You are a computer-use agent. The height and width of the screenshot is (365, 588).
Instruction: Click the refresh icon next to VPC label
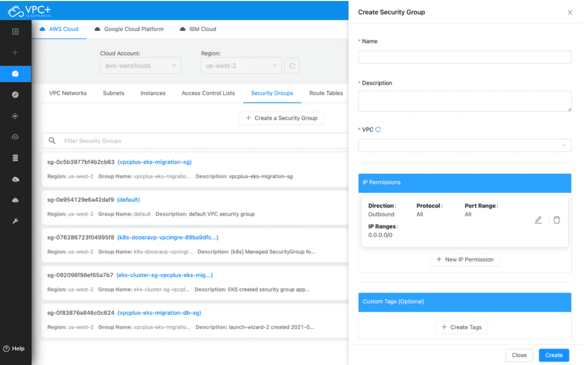click(378, 130)
